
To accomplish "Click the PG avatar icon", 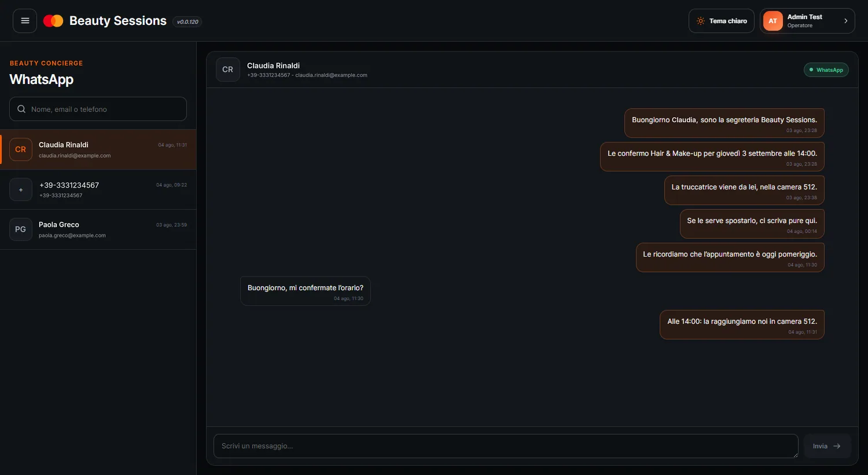I will 21,229.
